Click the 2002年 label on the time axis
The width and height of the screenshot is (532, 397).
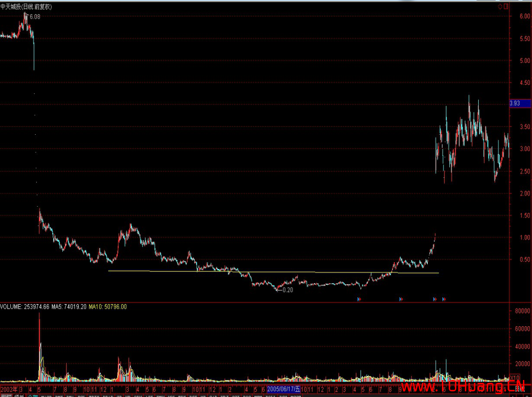click(9, 389)
